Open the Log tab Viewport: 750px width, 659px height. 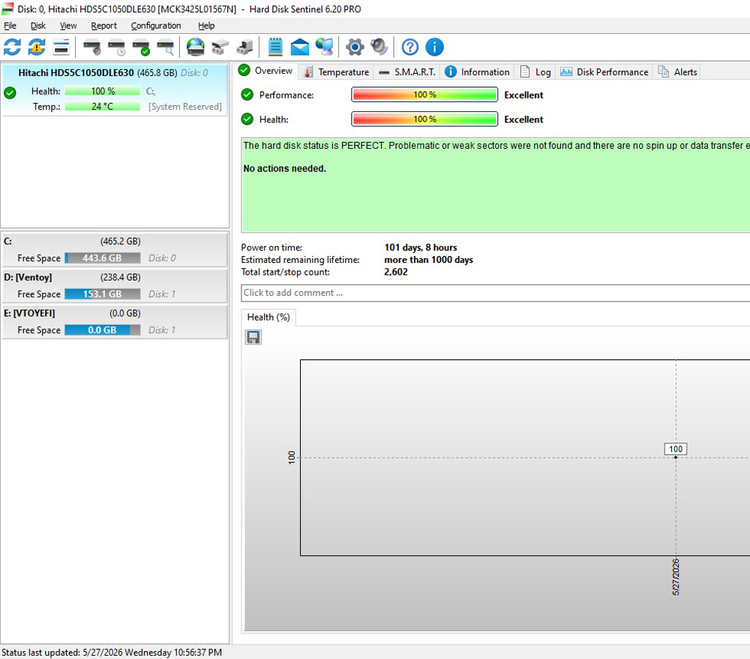pyautogui.click(x=535, y=72)
